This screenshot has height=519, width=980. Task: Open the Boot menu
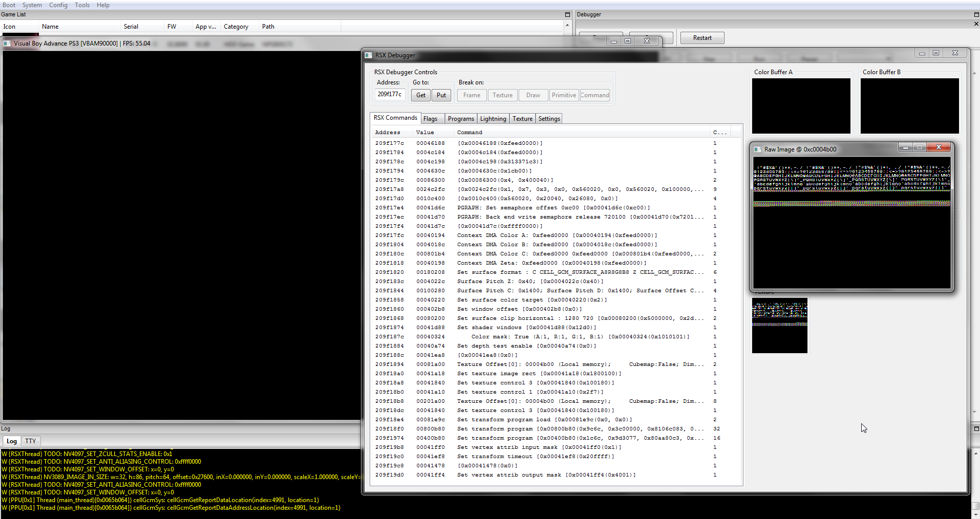click(9, 5)
